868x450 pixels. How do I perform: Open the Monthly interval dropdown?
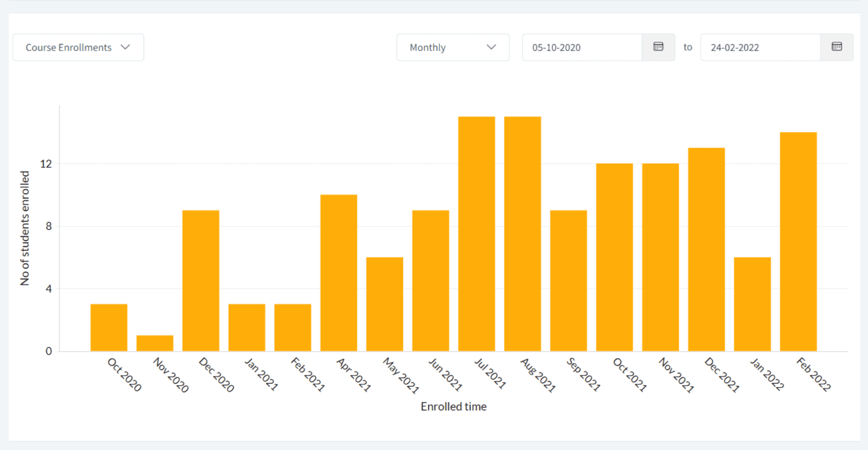coord(452,47)
